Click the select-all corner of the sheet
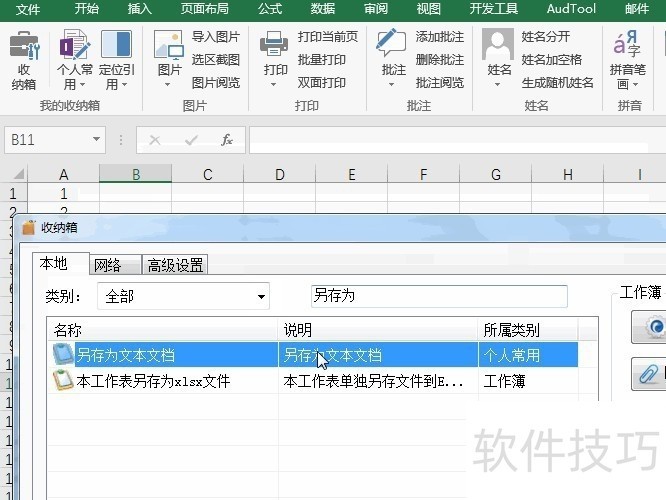The height and width of the screenshot is (500, 666). click(18, 174)
